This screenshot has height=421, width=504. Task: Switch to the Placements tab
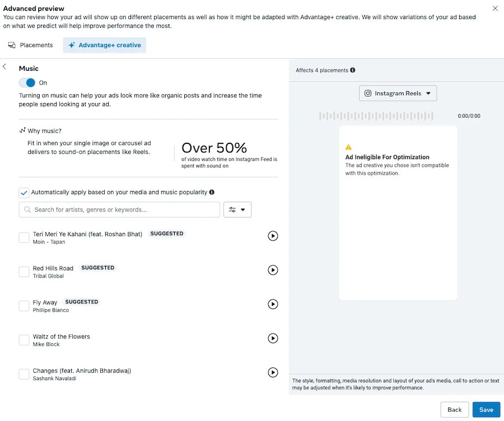point(31,45)
